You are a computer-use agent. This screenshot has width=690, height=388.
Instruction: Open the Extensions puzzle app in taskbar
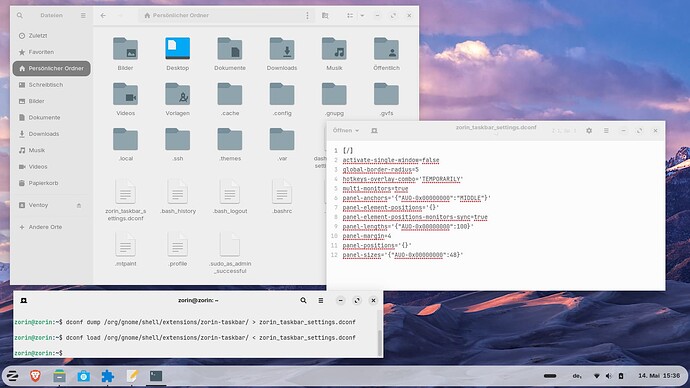(107, 376)
